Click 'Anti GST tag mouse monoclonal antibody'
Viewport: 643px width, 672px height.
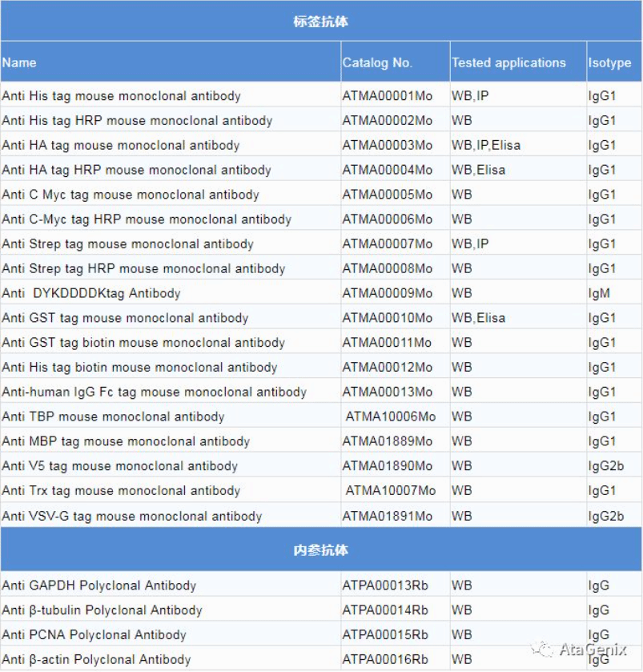[x=125, y=317]
